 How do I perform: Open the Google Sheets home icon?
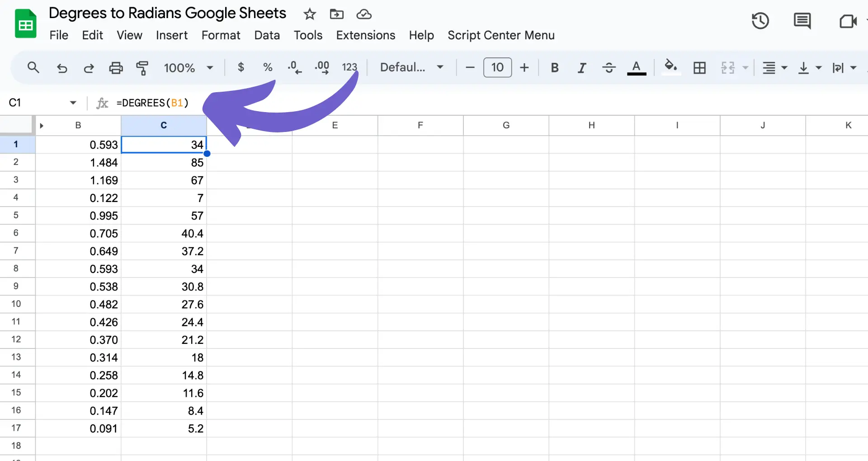tap(25, 24)
